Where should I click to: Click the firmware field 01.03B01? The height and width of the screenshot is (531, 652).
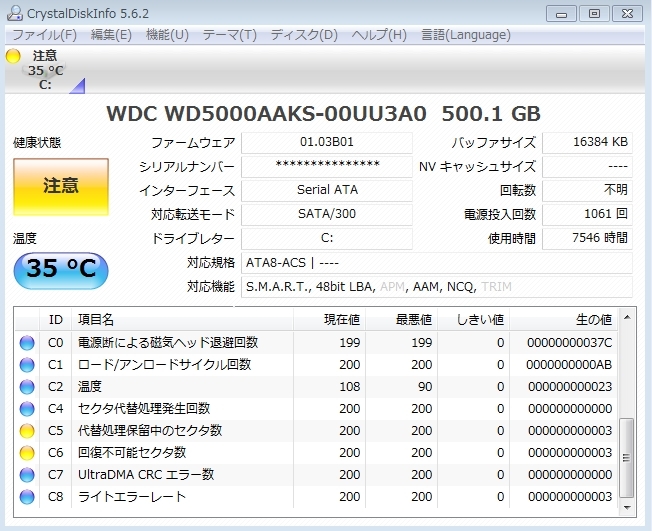pyautogui.click(x=327, y=142)
